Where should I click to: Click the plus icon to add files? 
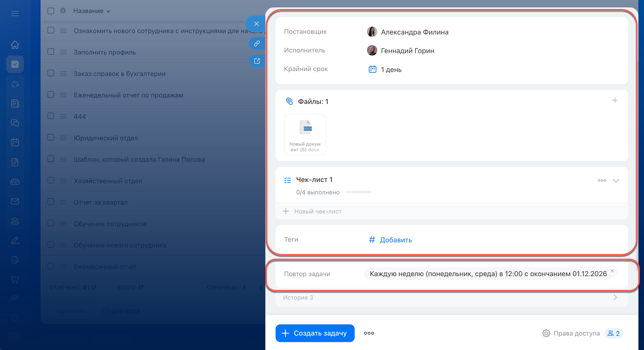pos(615,100)
